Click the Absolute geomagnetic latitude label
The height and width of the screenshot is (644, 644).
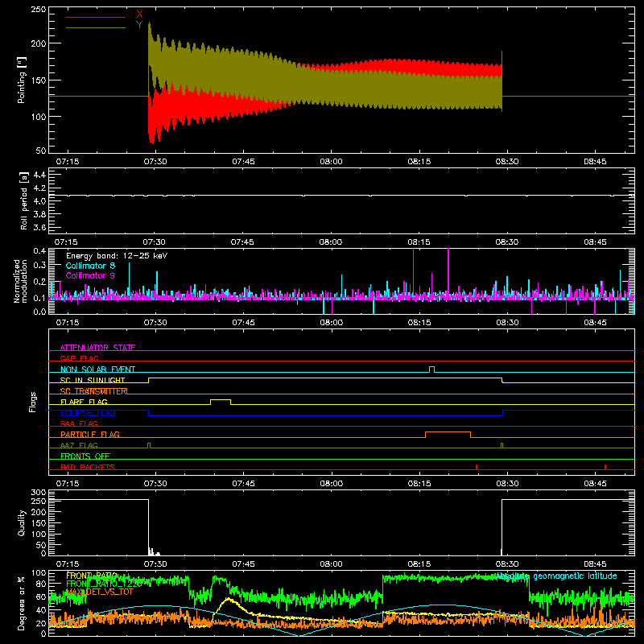555,576
